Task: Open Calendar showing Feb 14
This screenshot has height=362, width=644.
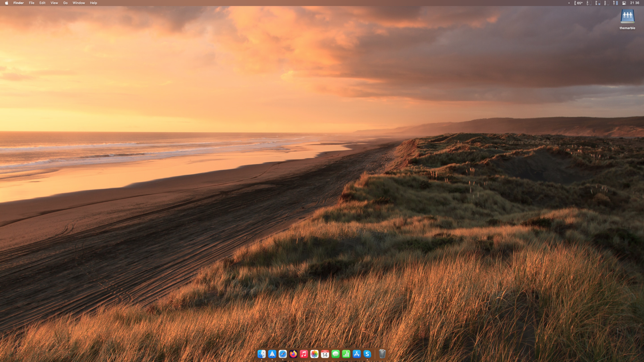Action: click(x=325, y=354)
